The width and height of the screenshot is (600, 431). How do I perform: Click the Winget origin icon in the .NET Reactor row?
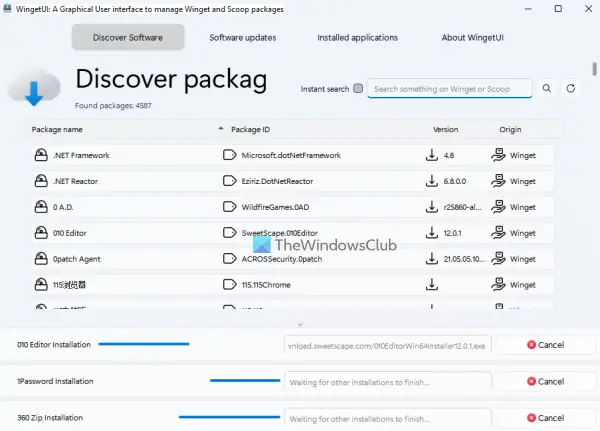[498, 181]
